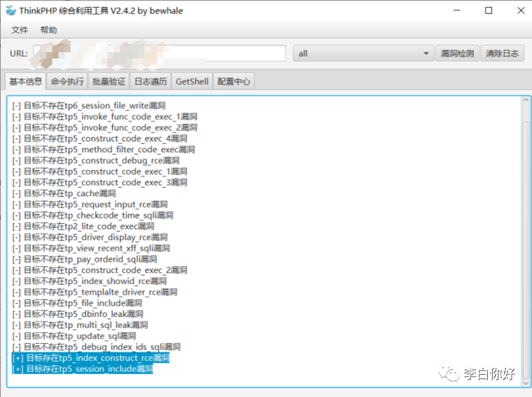Select the tp5_construct_debug_rce log line
The width and height of the screenshot is (532, 397).
pyautogui.click(x=96, y=160)
